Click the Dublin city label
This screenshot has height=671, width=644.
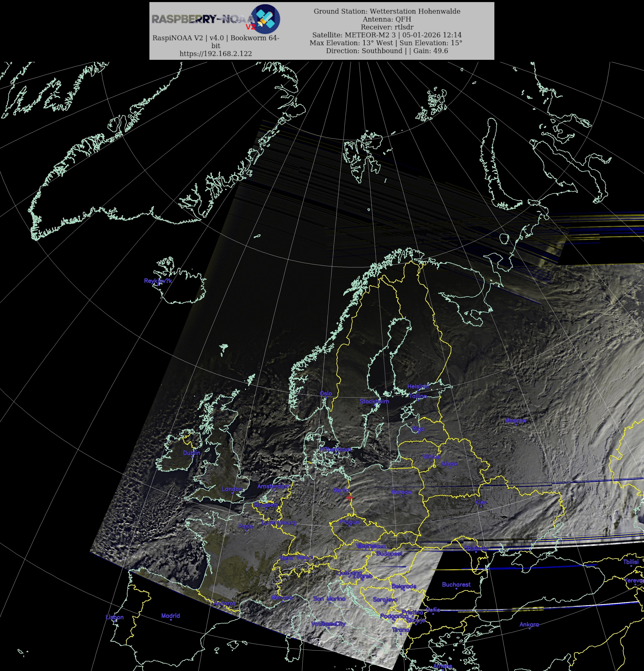191,453
